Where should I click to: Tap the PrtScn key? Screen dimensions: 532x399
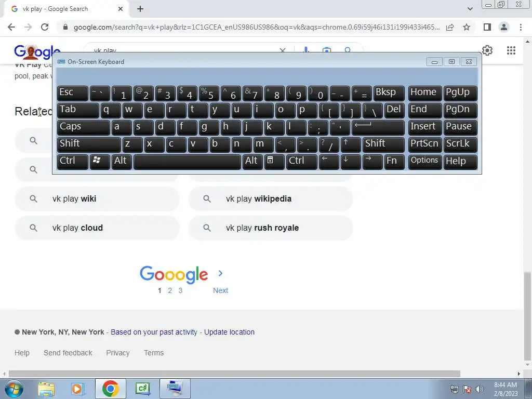coord(425,144)
